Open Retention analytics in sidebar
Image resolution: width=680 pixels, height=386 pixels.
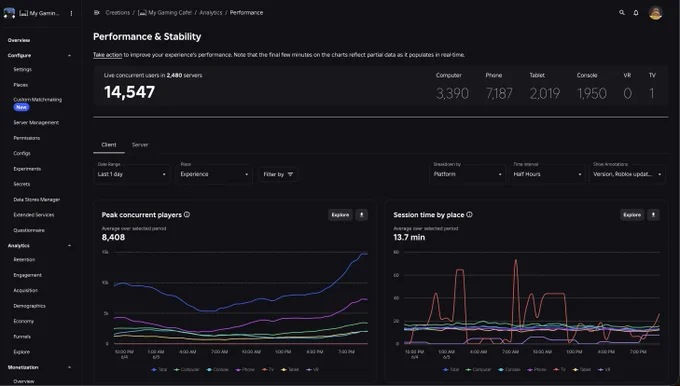[24, 260]
